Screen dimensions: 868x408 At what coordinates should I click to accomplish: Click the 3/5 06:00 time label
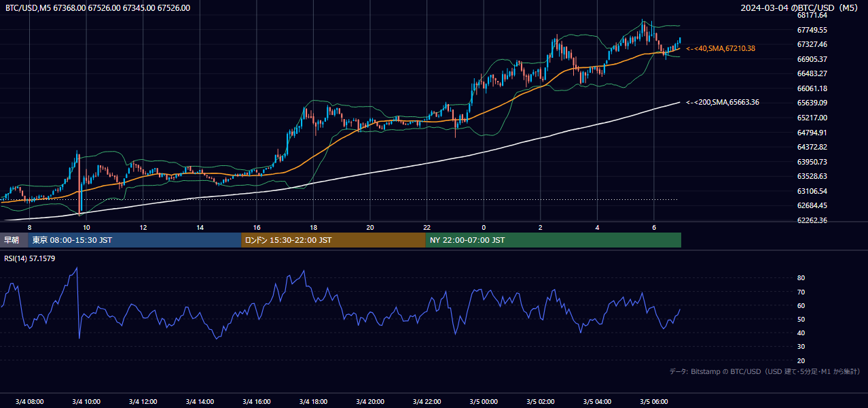654,402
